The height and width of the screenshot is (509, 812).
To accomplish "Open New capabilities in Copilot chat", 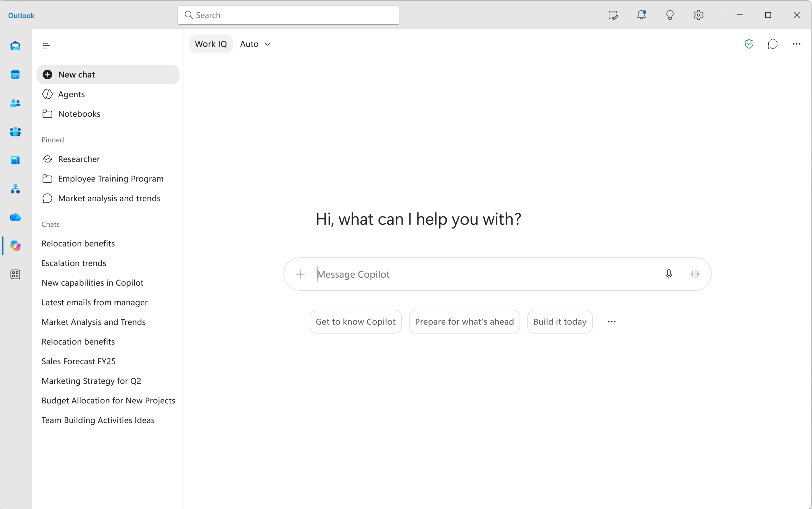I will point(108,283).
